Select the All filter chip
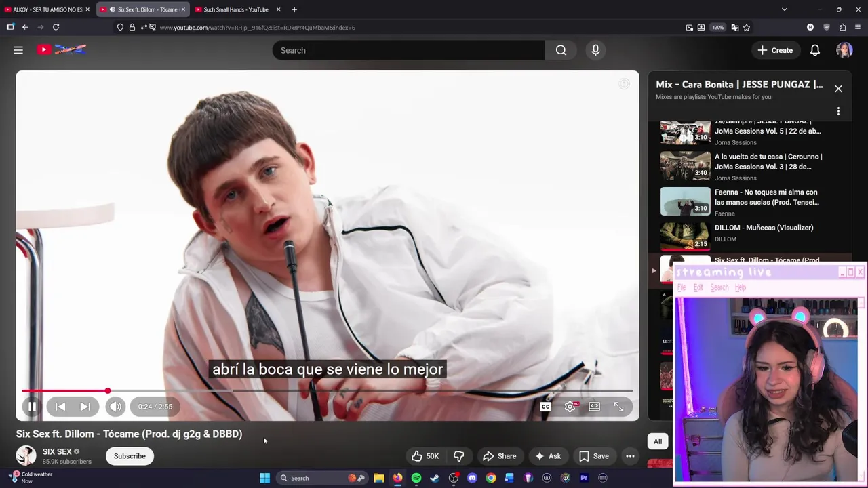Screen dimensions: 868x488 click(x=658, y=441)
